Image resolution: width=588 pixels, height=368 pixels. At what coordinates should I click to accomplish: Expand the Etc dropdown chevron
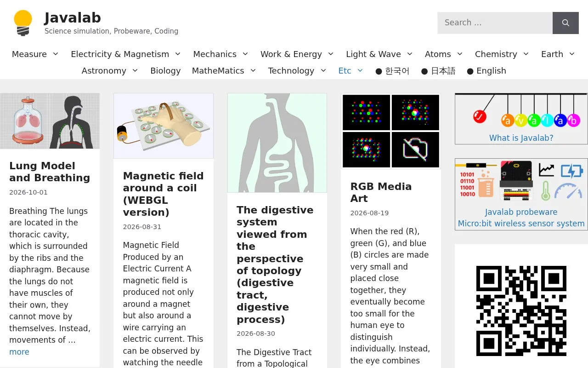tap(360, 70)
